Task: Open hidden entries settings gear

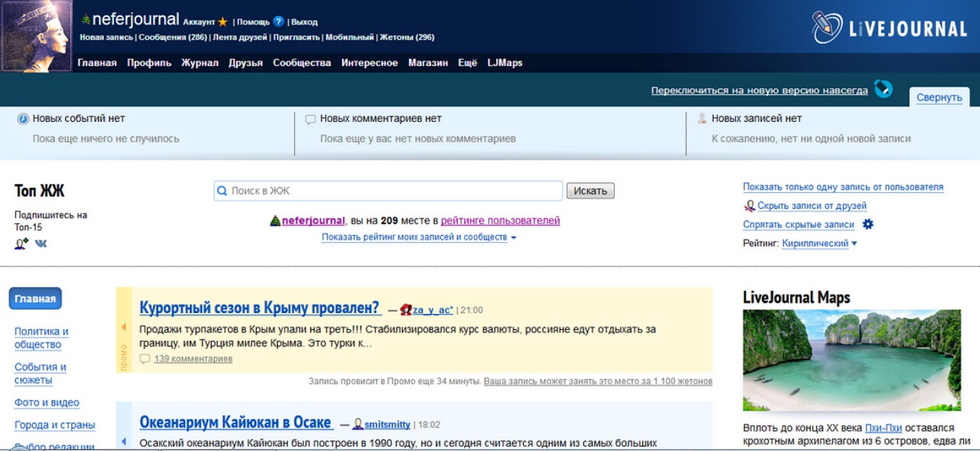Action: coord(867,224)
